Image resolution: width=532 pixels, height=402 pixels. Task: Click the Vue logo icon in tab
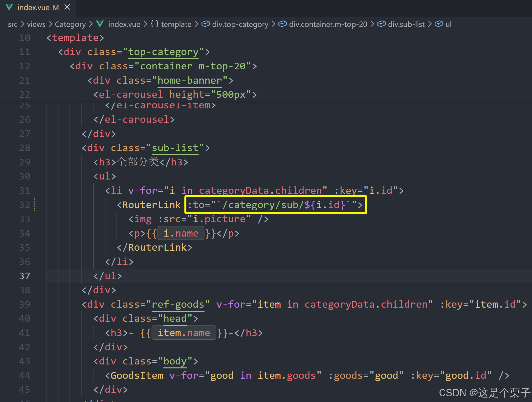[x=9, y=7]
